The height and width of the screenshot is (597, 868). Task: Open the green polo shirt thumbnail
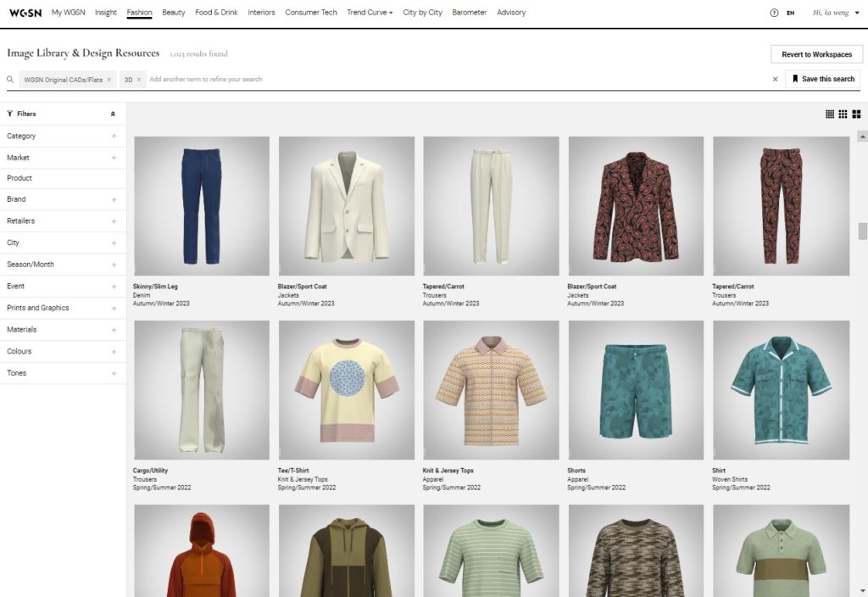pos(781,550)
